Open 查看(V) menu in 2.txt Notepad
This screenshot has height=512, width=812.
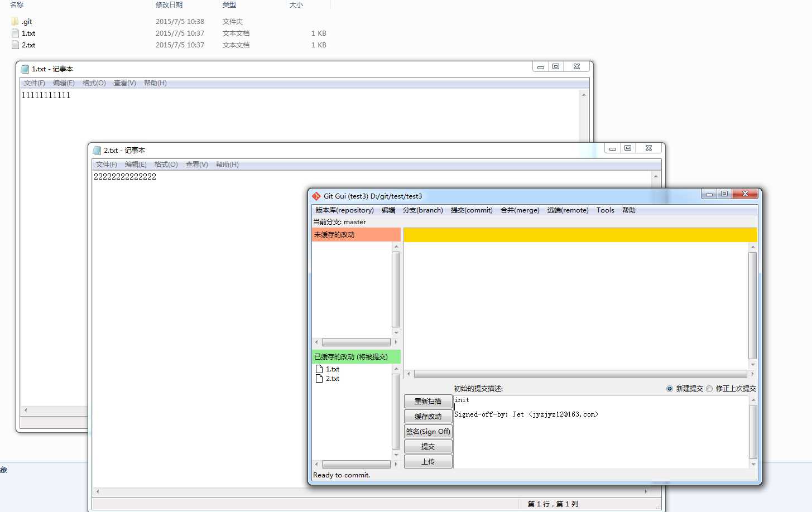(x=197, y=165)
